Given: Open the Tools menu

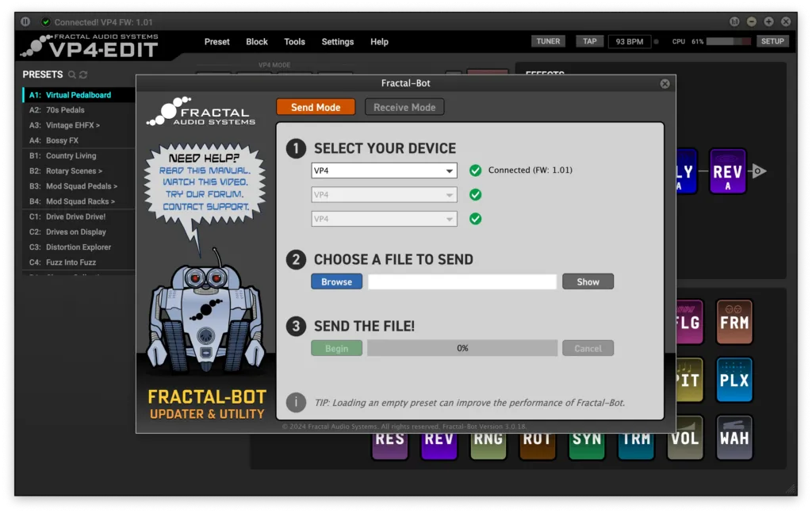Looking at the screenshot, I should pos(294,42).
